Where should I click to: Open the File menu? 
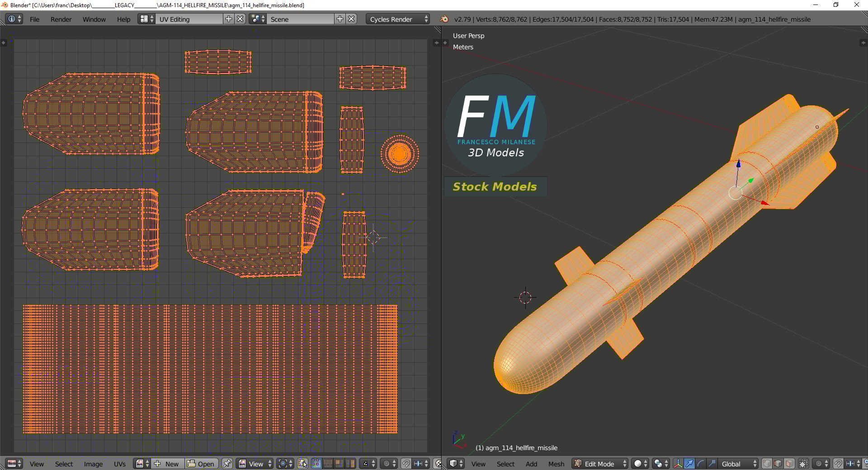34,19
